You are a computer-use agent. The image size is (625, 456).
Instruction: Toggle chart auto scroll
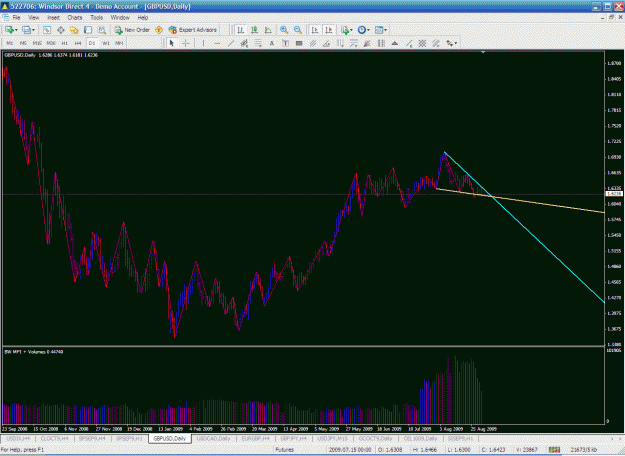pyautogui.click(x=315, y=30)
